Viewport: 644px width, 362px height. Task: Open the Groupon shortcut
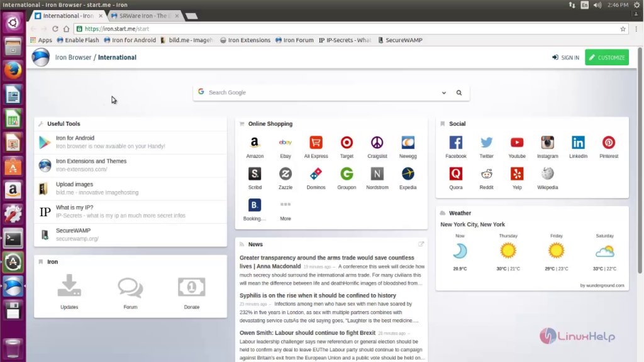tap(347, 174)
